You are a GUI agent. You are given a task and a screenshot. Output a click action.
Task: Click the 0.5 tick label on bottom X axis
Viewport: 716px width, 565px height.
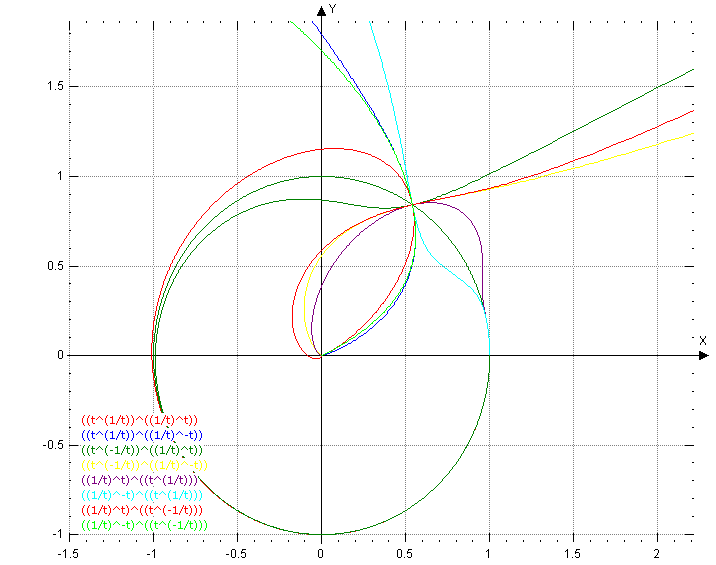(x=404, y=551)
